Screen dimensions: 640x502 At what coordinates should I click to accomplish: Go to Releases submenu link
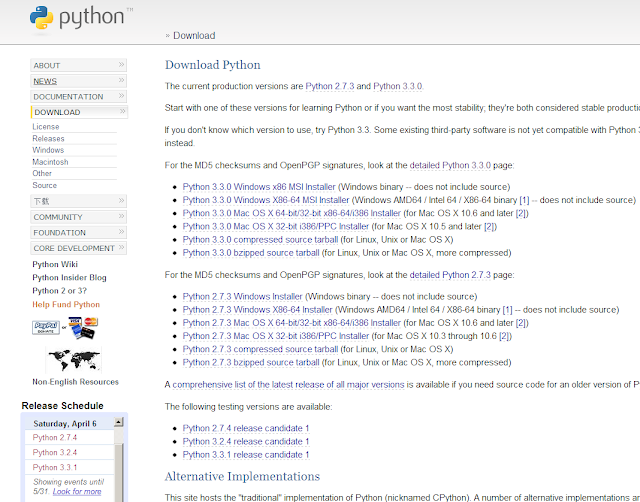tap(48, 139)
